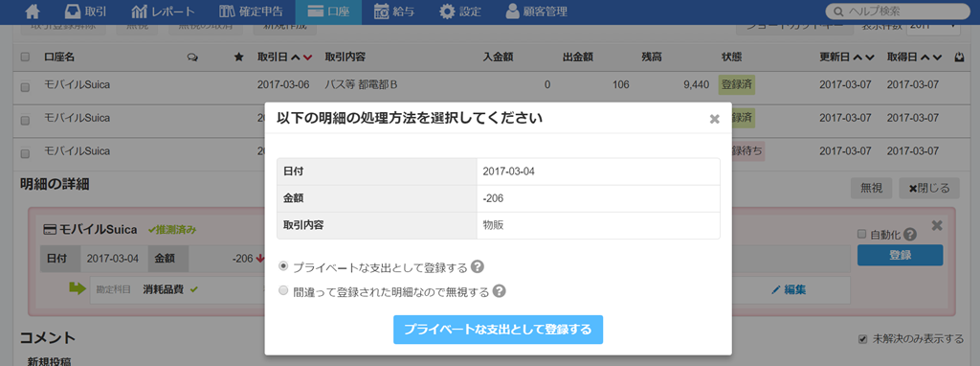Click the 物販 value in dialog
The width and height of the screenshot is (980, 366).
[493, 225]
